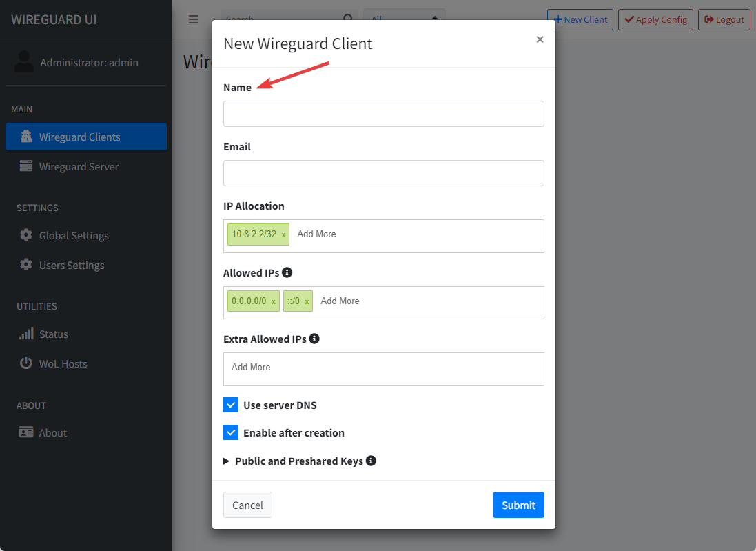Click the New Client button
756x551 pixels.
coord(580,20)
